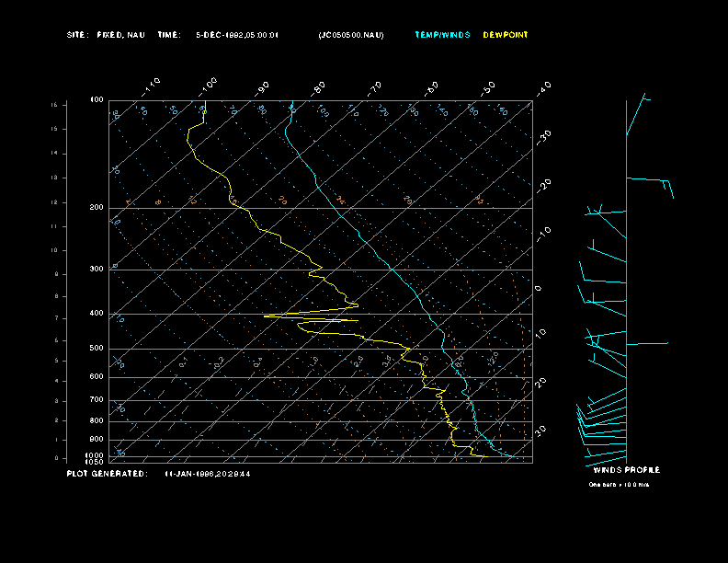Click the -100 isotherm label at top
Viewport: 728px width, 563px height.
pyautogui.click(x=207, y=87)
